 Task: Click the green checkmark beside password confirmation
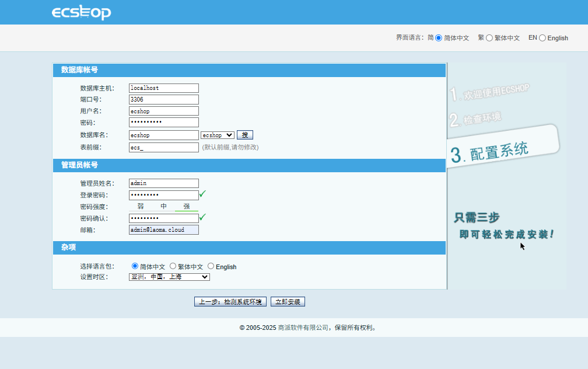pyautogui.click(x=202, y=217)
